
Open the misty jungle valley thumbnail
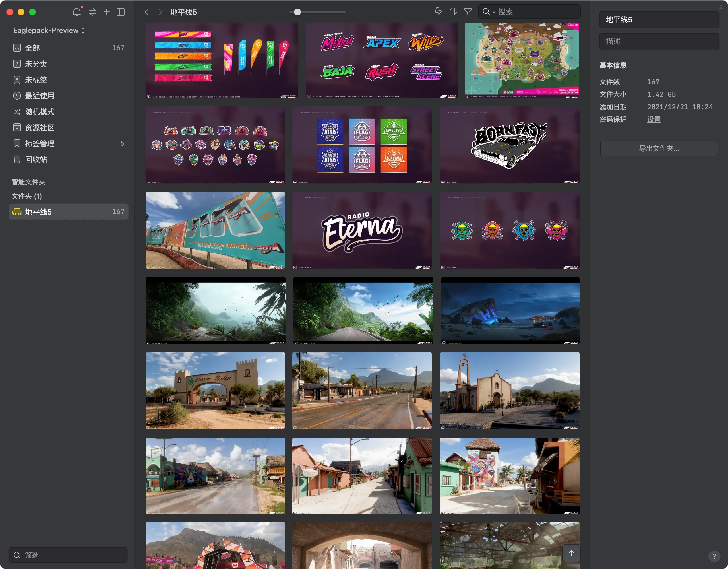[215, 311]
